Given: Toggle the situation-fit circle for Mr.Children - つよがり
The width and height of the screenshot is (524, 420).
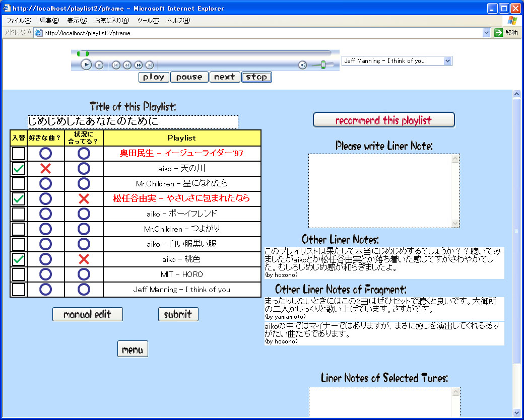Looking at the screenshot, I should 84,229.
